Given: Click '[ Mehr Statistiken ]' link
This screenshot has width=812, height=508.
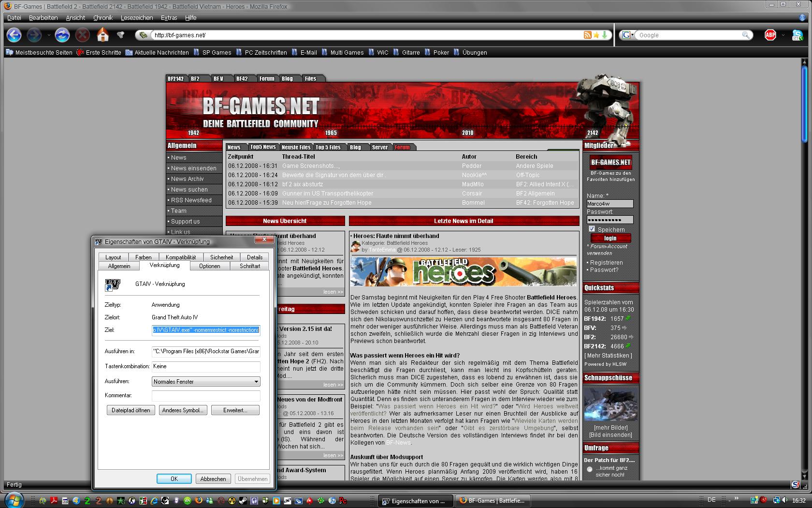Looking at the screenshot, I should (608, 355).
